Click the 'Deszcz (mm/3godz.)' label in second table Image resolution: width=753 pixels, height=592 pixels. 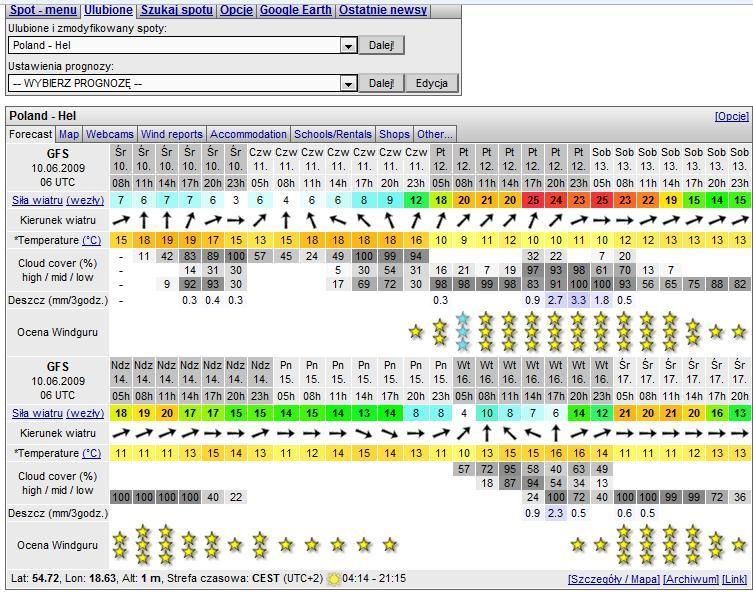[58, 513]
